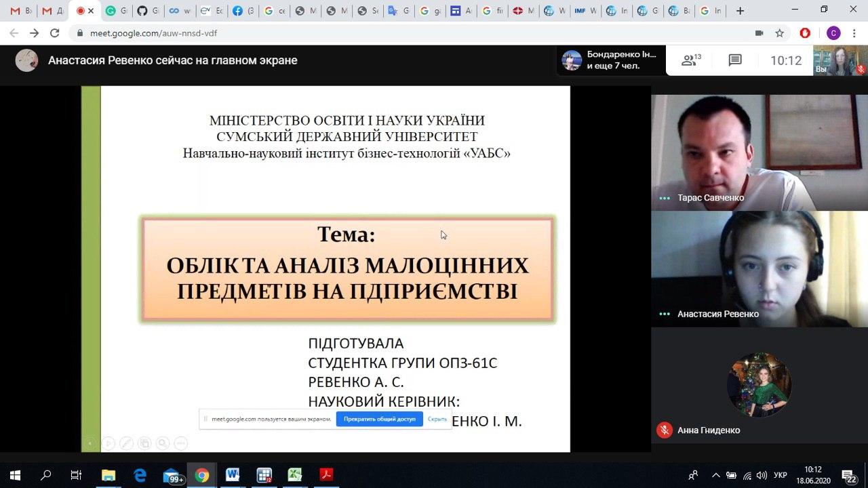Open Task View on the taskbar
868x488 pixels.
coord(76,475)
